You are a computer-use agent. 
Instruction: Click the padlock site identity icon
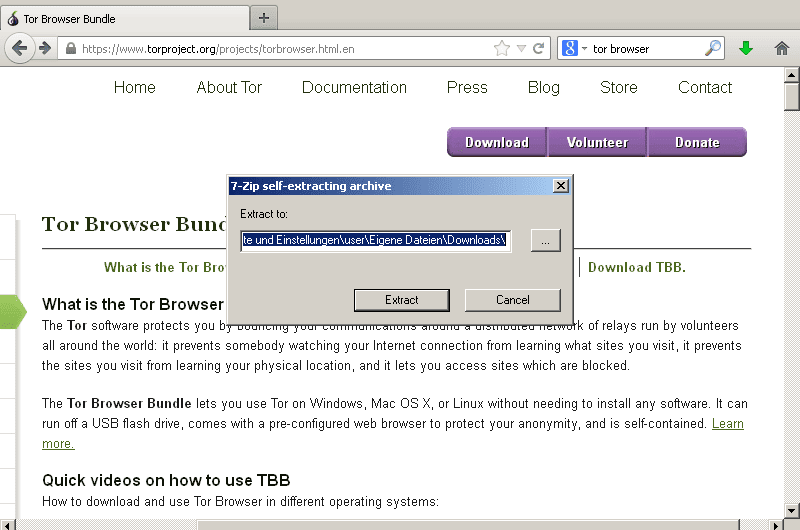point(71,48)
